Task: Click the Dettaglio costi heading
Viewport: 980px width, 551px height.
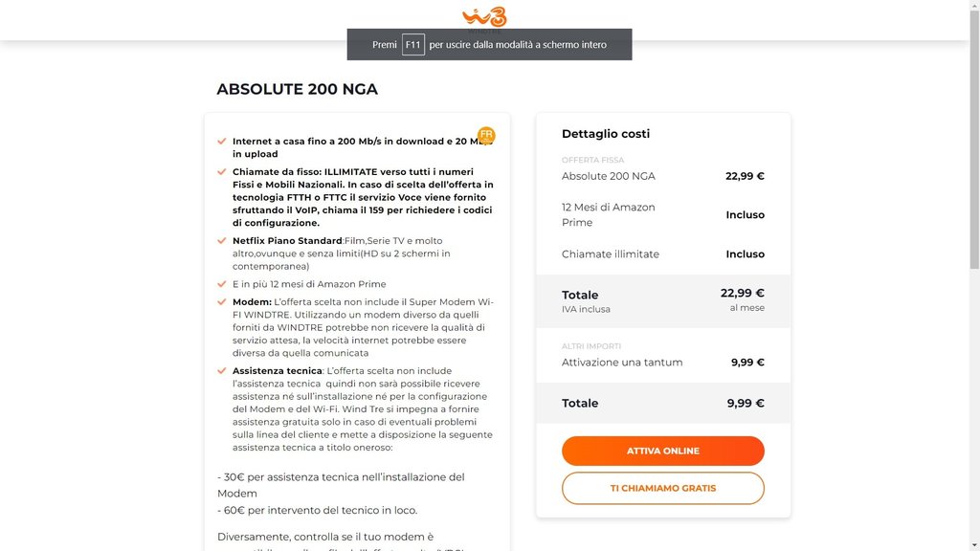Action: 605,134
